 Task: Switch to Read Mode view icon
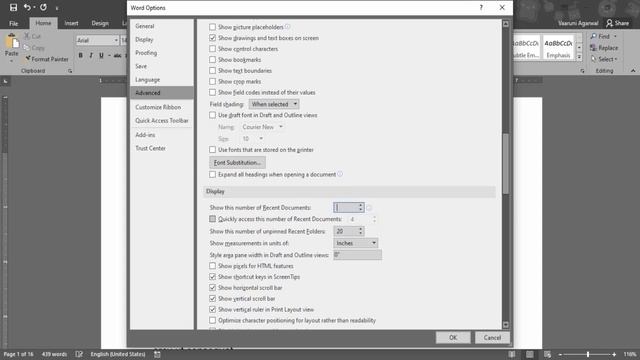click(511, 354)
